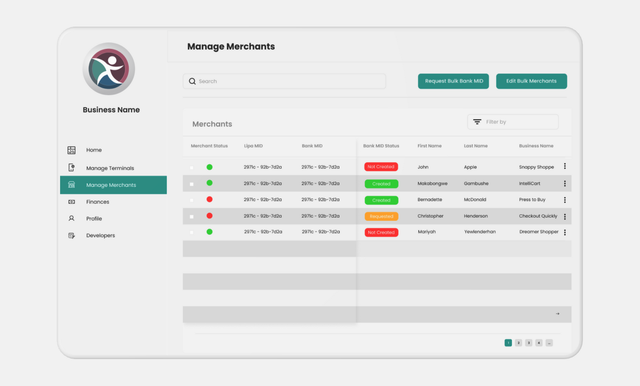Viewport: 640px width, 386px height.
Task: Select Manage Merchants in sidebar menu
Action: click(113, 185)
